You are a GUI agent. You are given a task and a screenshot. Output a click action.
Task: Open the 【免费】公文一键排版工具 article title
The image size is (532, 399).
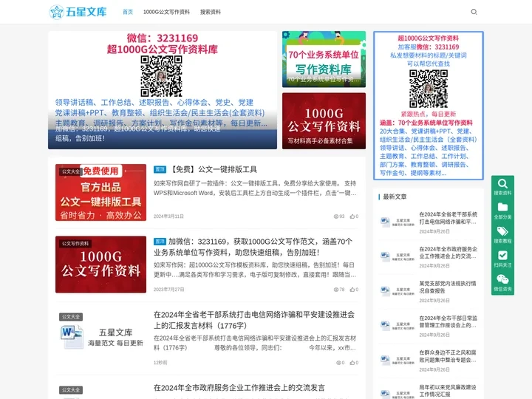(212, 169)
